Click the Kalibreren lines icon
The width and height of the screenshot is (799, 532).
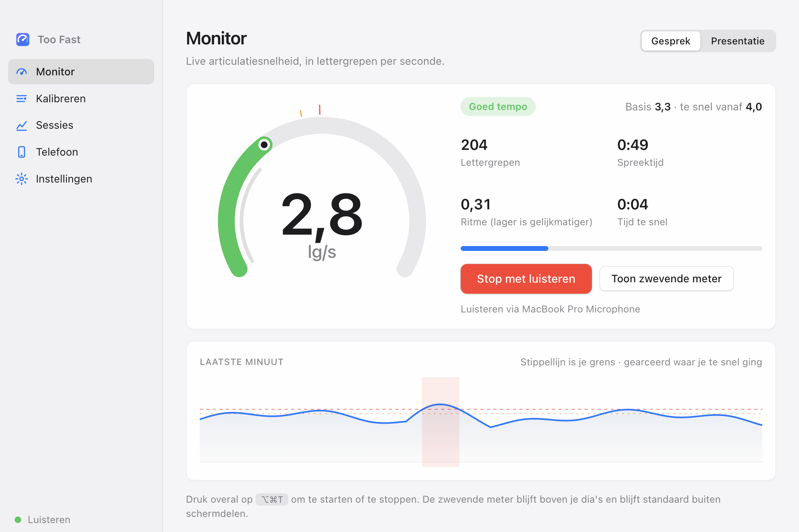click(x=22, y=99)
